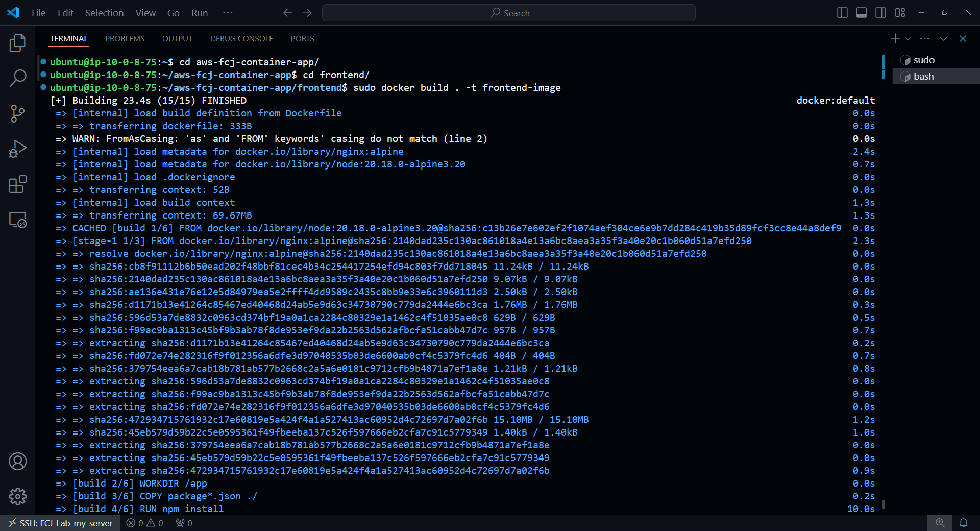Click 'transferring dockerfile: 333B' line
The image size is (980, 531).
pyautogui.click(x=154, y=126)
